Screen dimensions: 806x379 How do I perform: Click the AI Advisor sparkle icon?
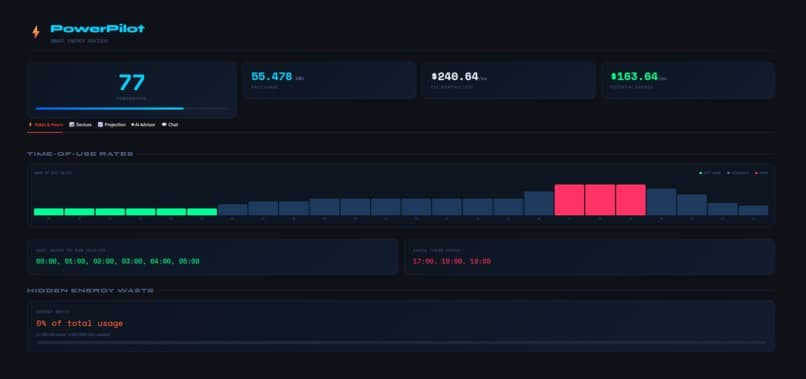[133, 124]
